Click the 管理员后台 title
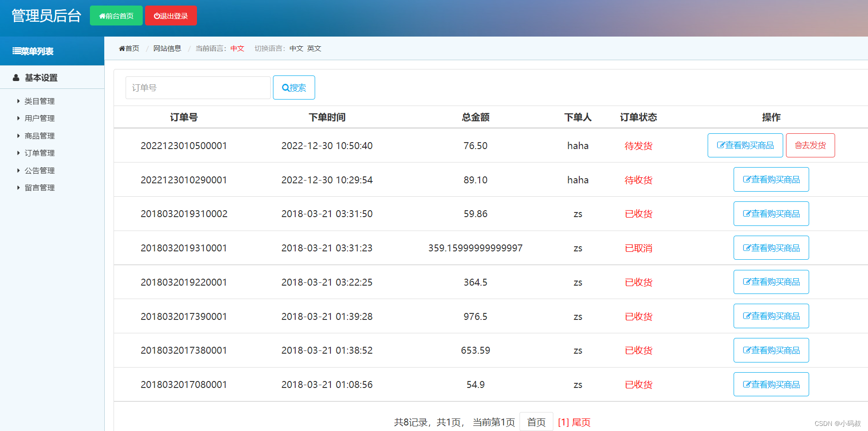This screenshot has height=431, width=868. 46,16
